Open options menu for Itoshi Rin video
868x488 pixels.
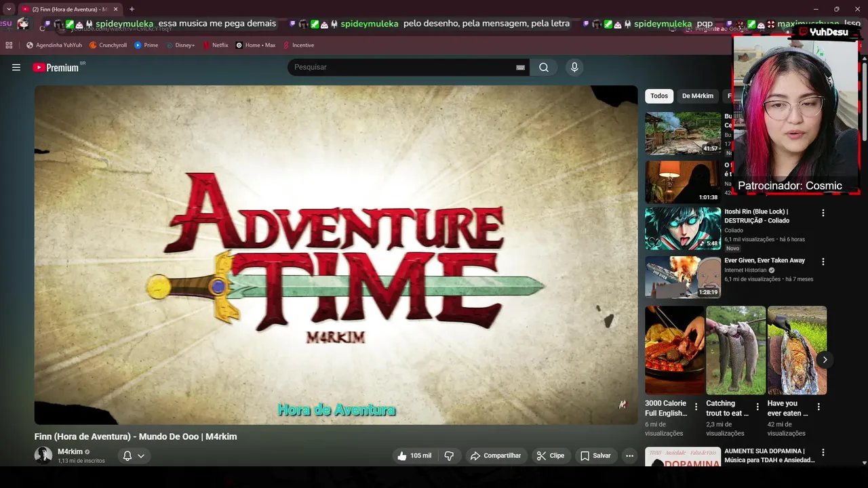[823, 213]
